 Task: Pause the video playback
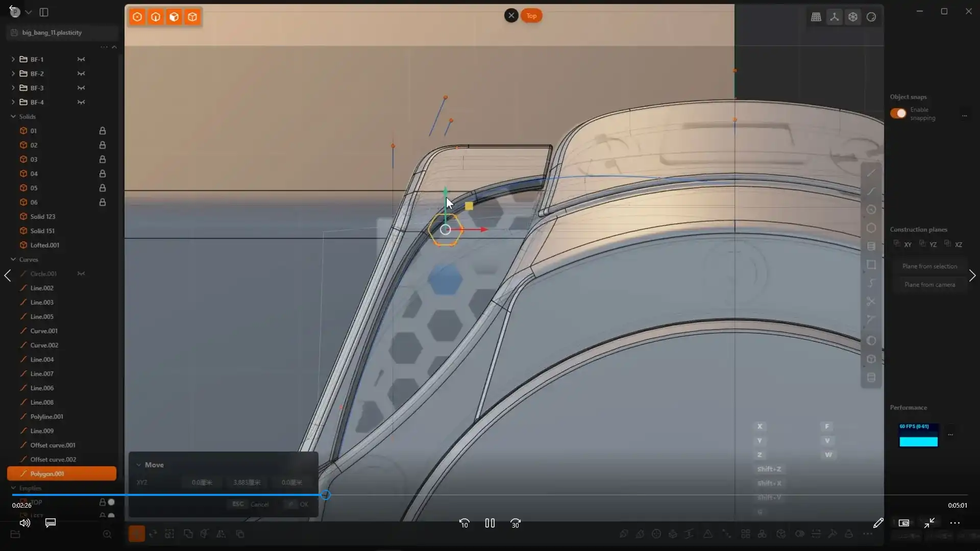coord(489,523)
